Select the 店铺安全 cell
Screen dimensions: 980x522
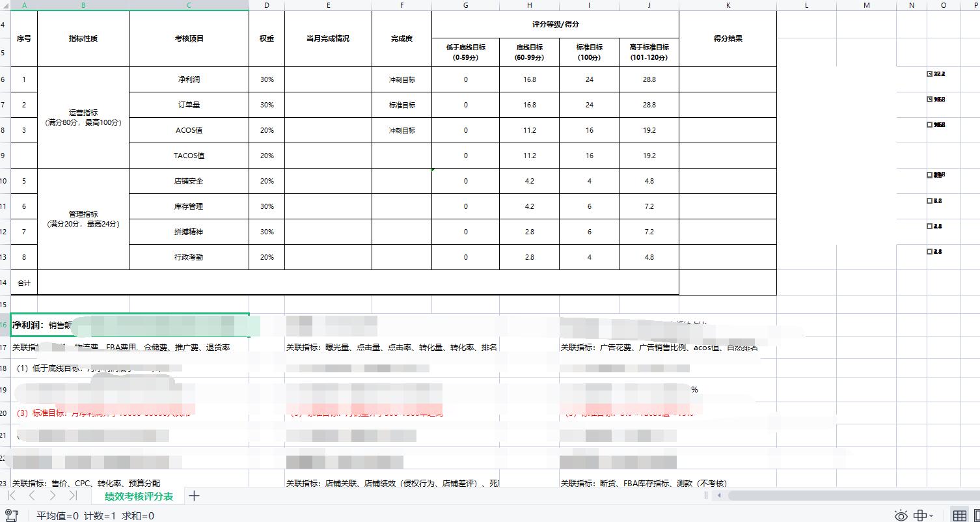pos(189,181)
